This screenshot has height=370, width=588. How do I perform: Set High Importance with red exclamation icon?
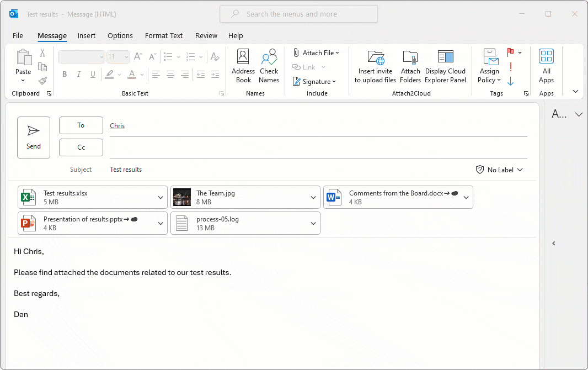pos(510,67)
